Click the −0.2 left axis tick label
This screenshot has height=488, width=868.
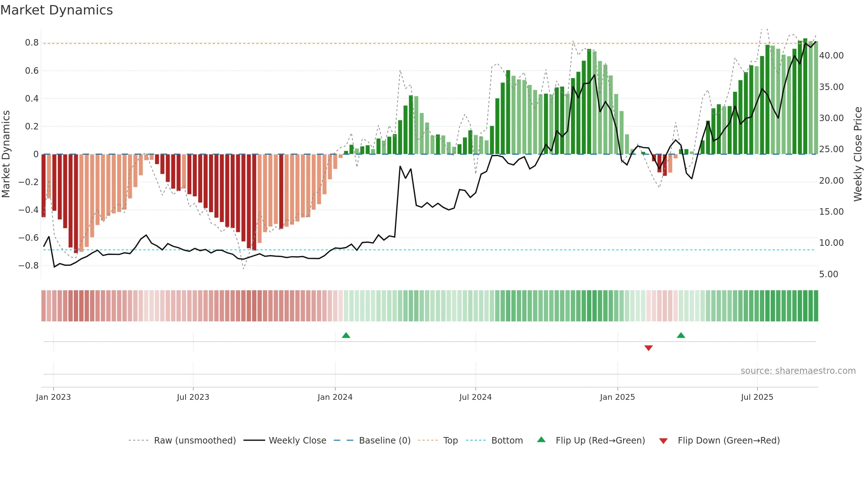[29, 182]
